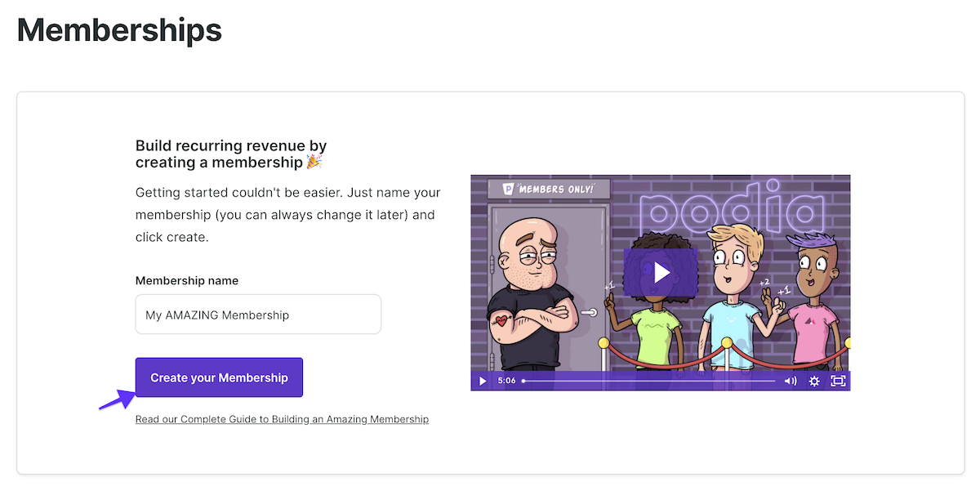Click the neon podia logo in video

pyautogui.click(x=729, y=204)
